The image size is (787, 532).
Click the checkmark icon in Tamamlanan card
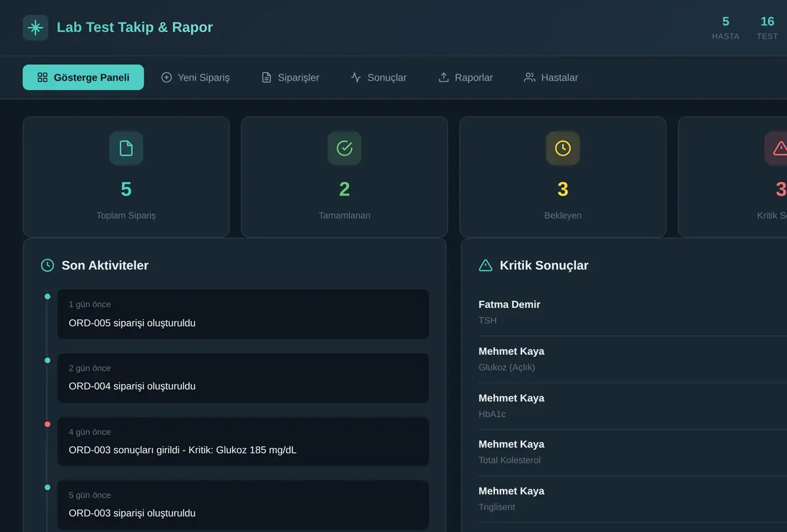pos(344,148)
